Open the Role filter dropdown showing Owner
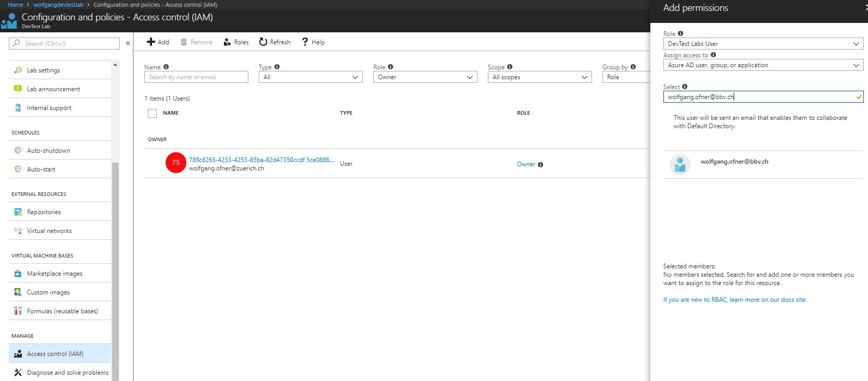 [x=425, y=77]
